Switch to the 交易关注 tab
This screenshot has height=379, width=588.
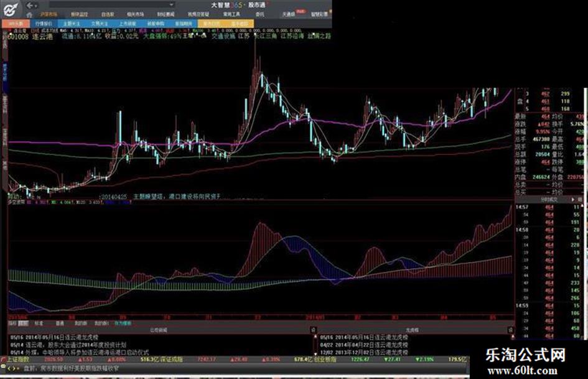click(x=100, y=24)
